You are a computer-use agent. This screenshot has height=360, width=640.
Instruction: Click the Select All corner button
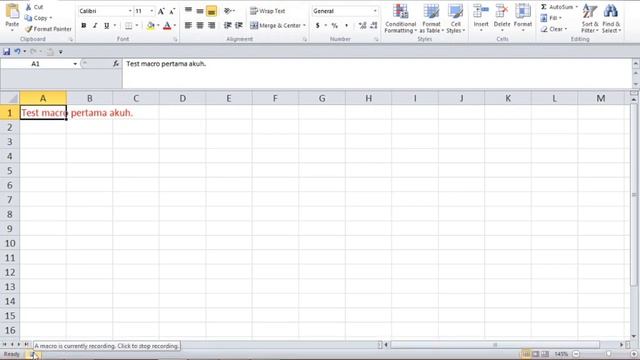(10, 98)
